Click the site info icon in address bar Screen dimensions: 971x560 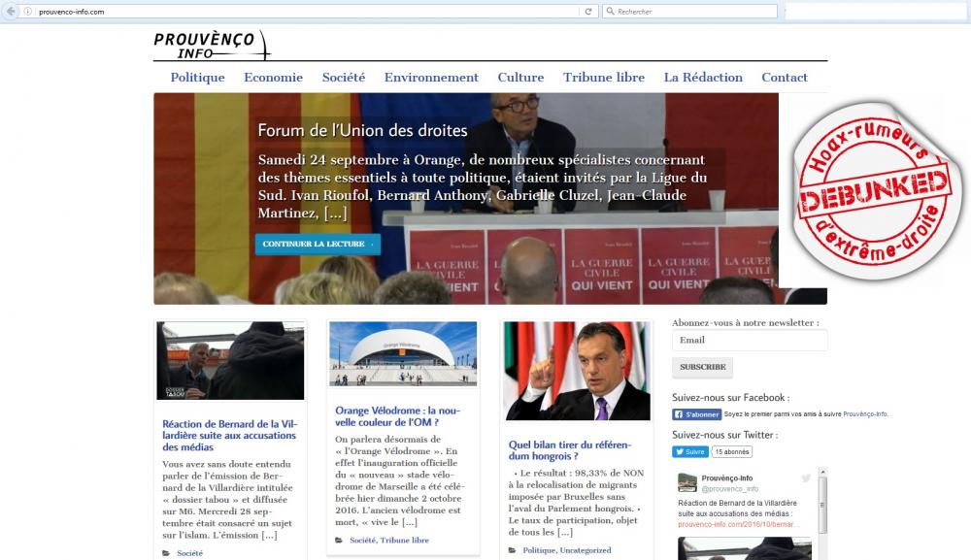tap(28, 11)
